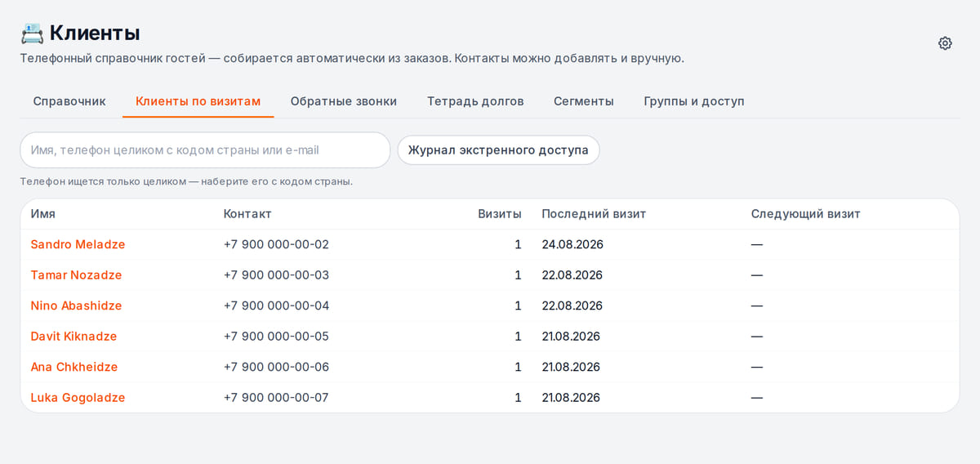Select phone +7 900 000-00-05
This screenshot has height=464, width=980.
point(276,337)
